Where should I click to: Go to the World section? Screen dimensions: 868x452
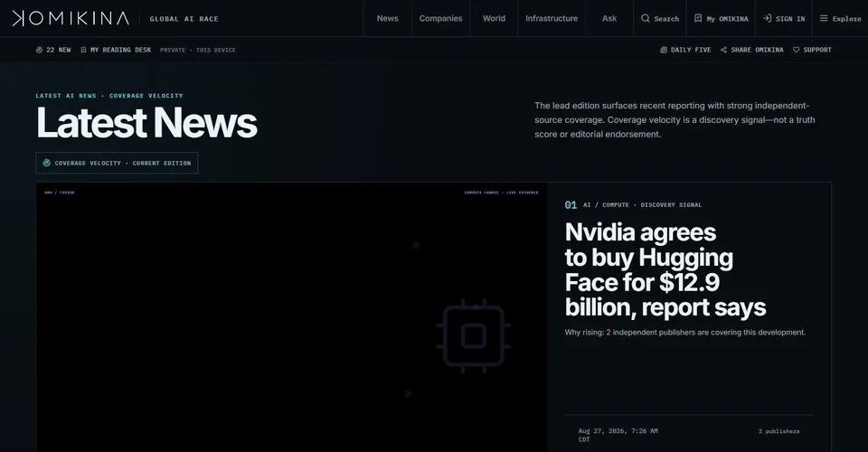(x=494, y=18)
